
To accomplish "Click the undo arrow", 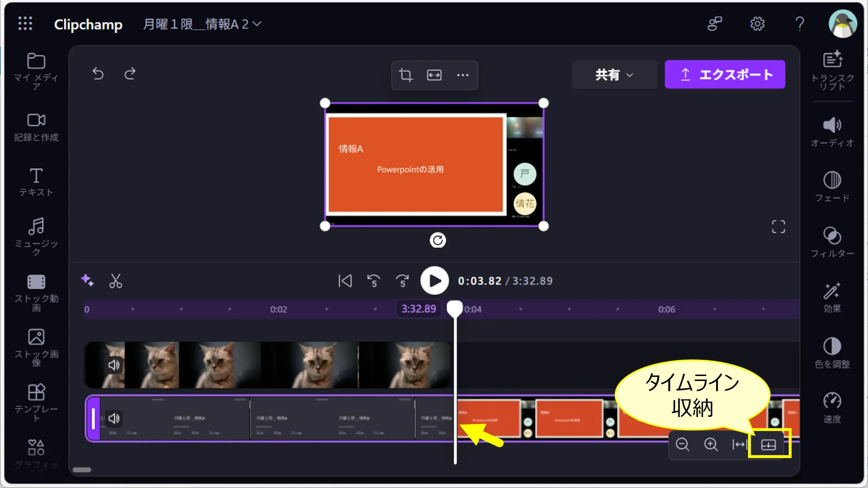I will [98, 74].
